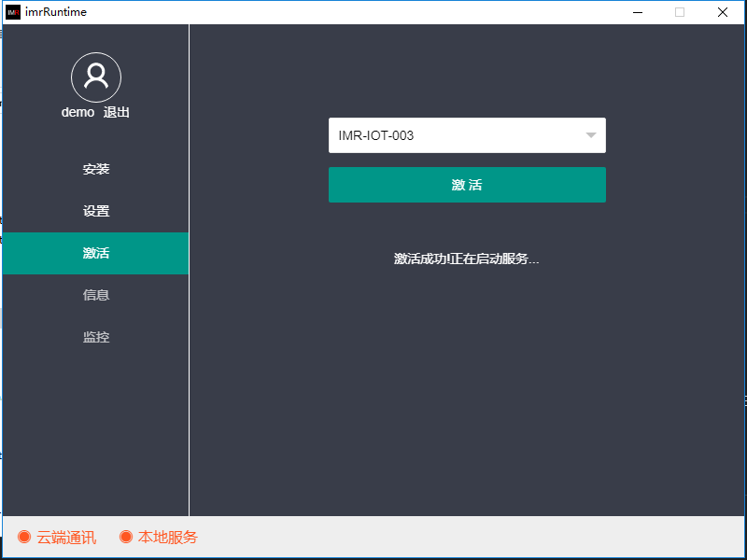The height and width of the screenshot is (560, 747).
Task: Click the 退出 logout link
Action: point(117,112)
